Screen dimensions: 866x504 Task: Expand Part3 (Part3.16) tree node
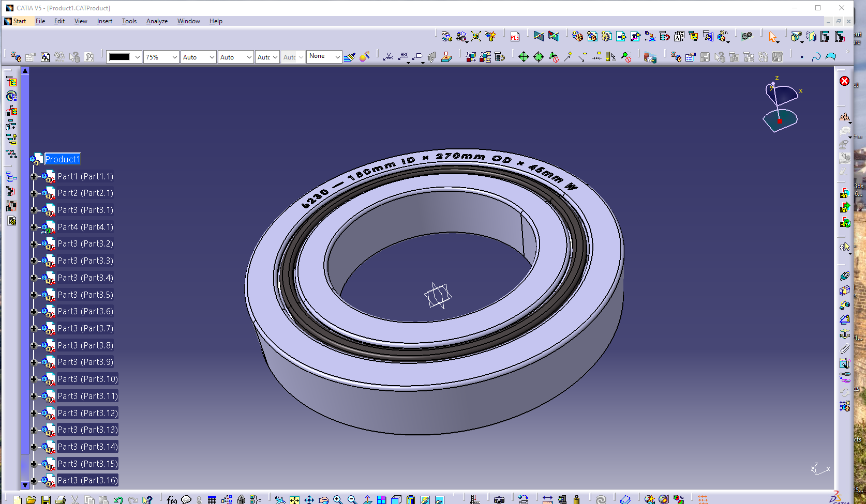click(x=34, y=480)
